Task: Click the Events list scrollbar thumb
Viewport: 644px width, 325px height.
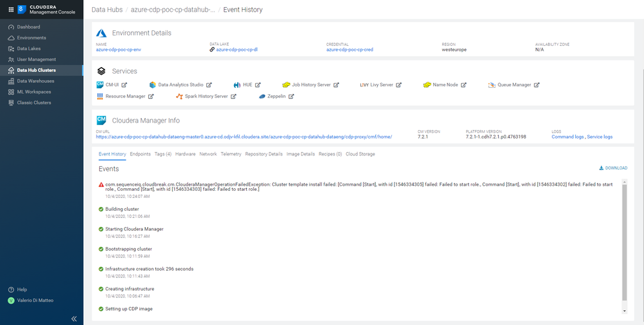Action: (x=625, y=242)
